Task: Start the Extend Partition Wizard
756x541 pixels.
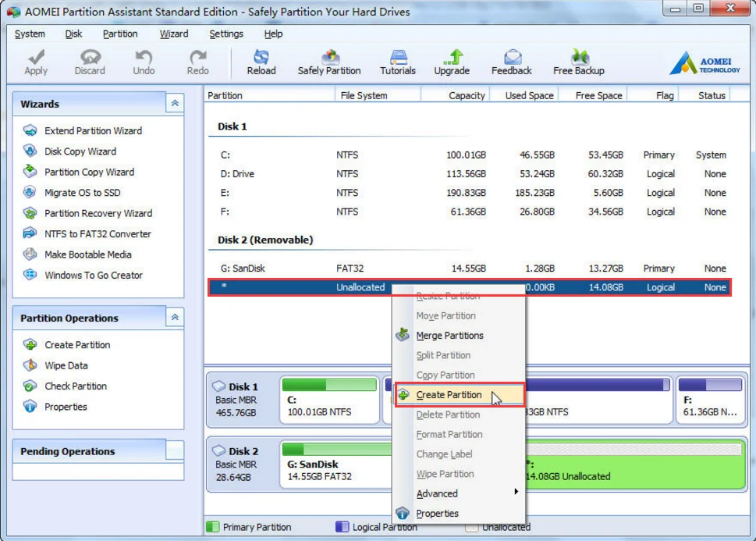Action: click(93, 131)
